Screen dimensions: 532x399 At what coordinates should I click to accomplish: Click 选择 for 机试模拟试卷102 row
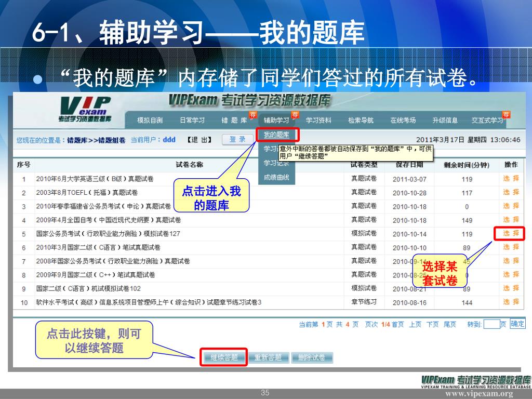(x=511, y=288)
